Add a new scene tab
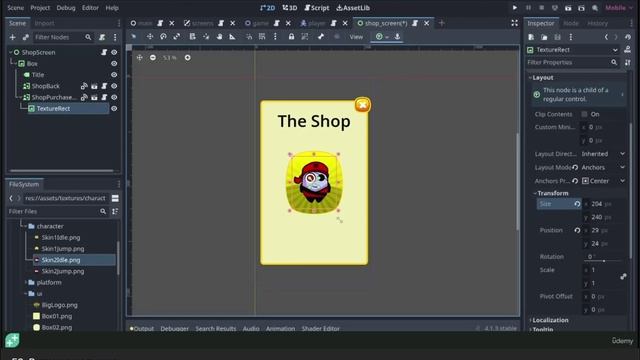The image size is (640, 360). pos(442,23)
